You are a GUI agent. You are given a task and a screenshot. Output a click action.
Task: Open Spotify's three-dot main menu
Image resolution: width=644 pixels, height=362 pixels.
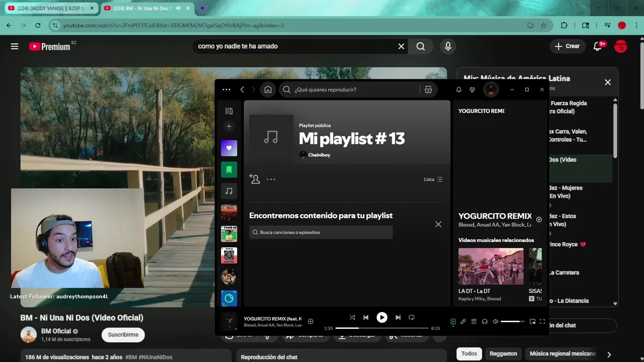pyautogui.click(x=226, y=89)
